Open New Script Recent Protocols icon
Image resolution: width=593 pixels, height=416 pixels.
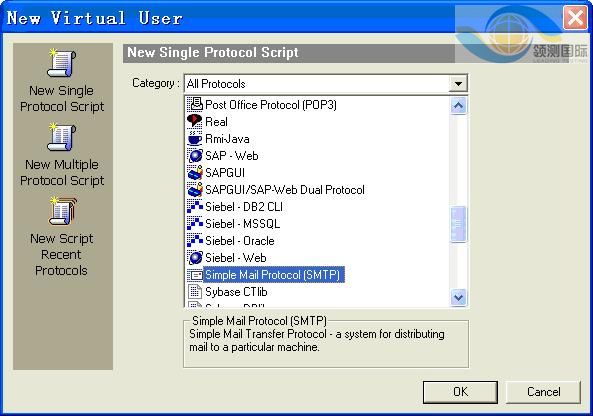tap(62, 211)
